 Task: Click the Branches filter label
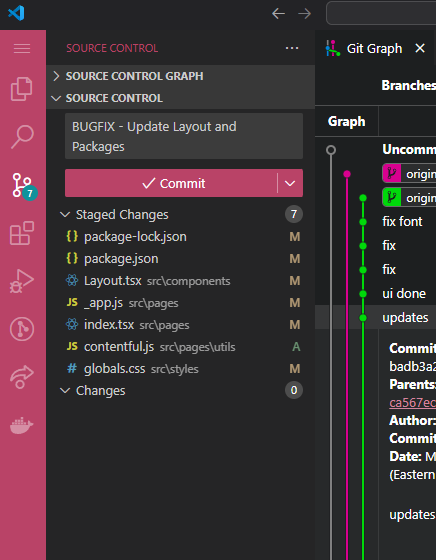(x=409, y=85)
